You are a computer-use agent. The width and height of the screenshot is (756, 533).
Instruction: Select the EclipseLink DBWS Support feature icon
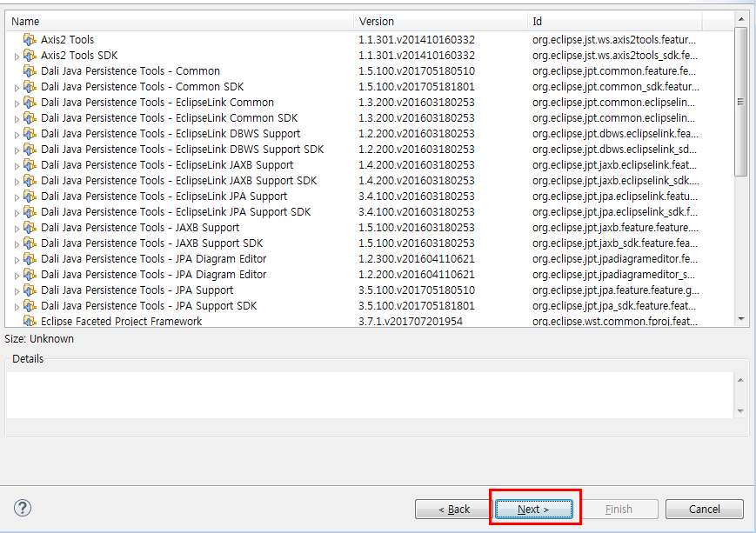click(30, 134)
